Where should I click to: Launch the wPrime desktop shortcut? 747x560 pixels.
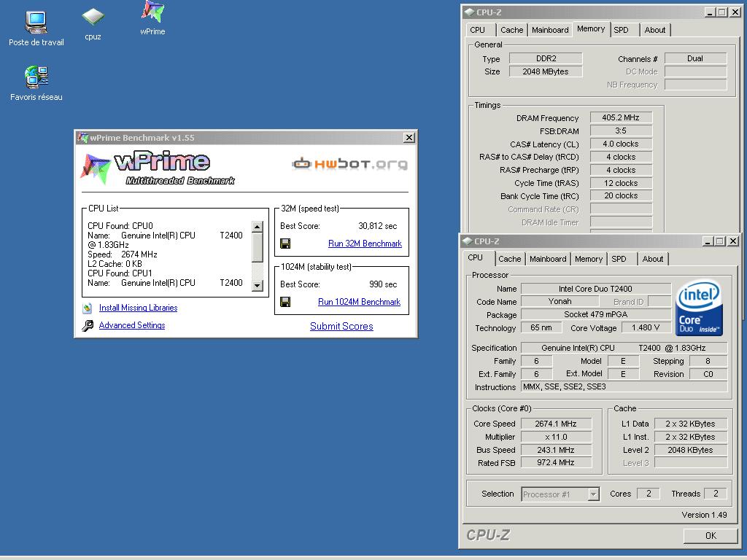153,12
